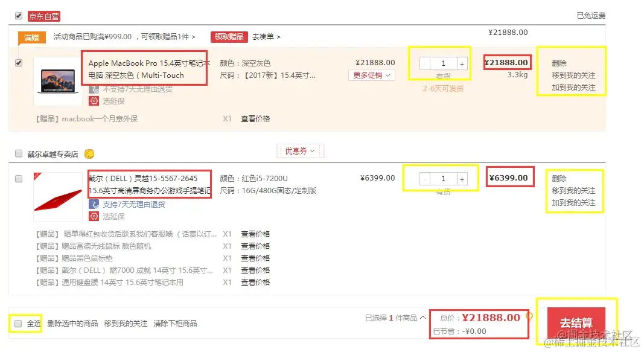
Task: Click 移到我的关注 for the MacBook Pro
Action: coord(573,75)
